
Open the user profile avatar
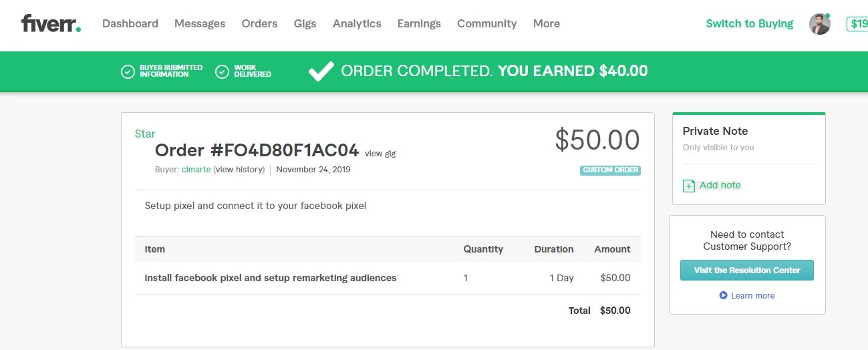(x=819, y=24)
